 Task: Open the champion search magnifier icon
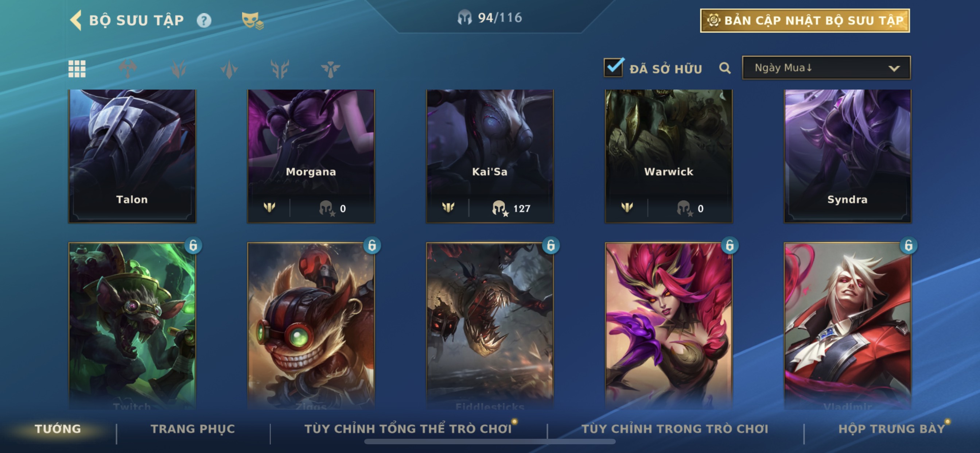coord(725,68)
